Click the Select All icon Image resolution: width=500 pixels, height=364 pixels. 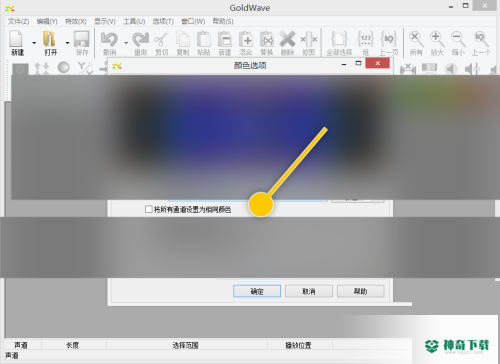click(339, 39)
